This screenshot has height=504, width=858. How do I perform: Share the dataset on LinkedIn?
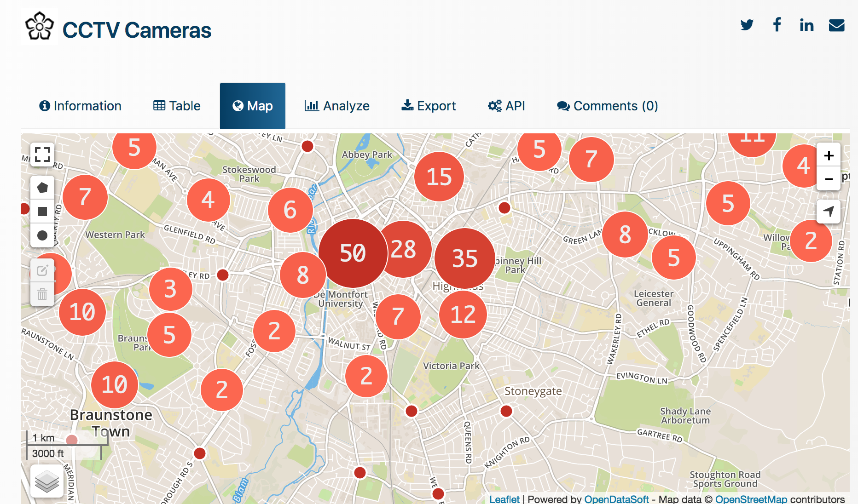[x=806, y=25]
